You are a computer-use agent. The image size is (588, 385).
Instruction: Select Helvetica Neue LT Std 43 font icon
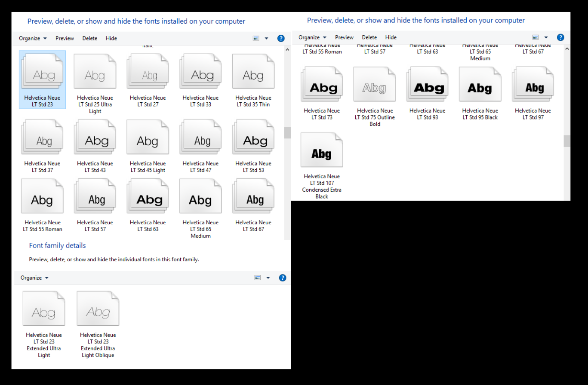point(95,137)
